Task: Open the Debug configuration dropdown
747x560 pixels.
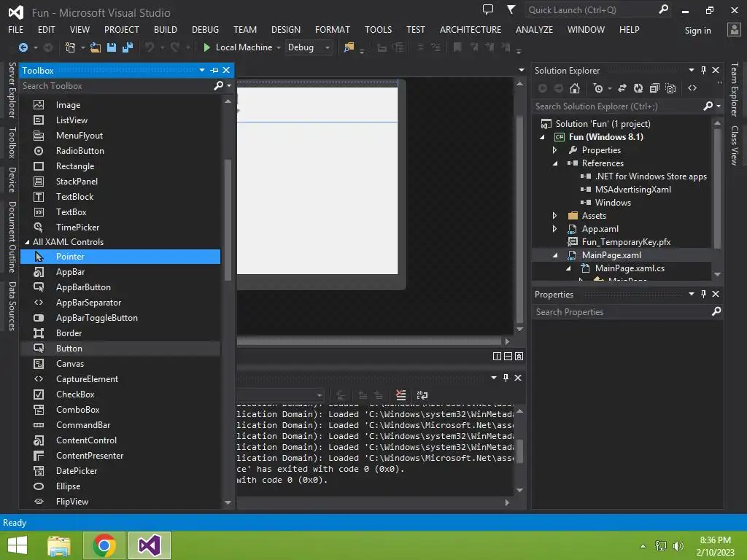Action: coord(328,47)
